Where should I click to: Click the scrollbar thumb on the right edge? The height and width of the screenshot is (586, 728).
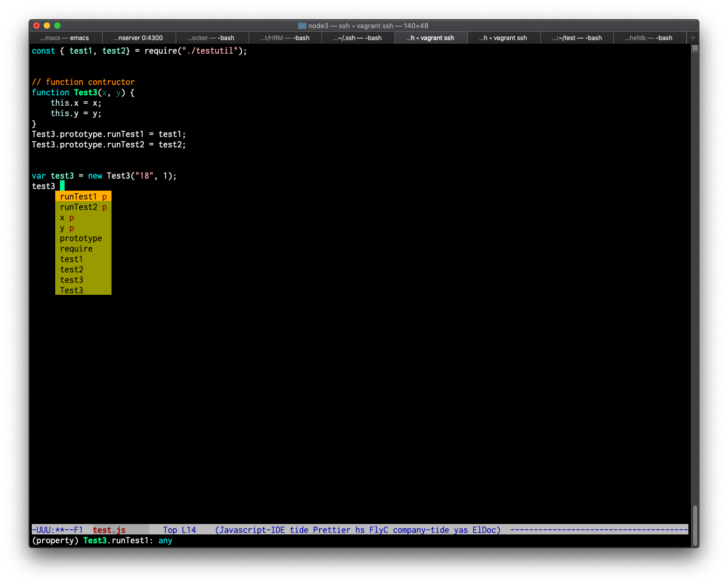(x=695, y=516)
